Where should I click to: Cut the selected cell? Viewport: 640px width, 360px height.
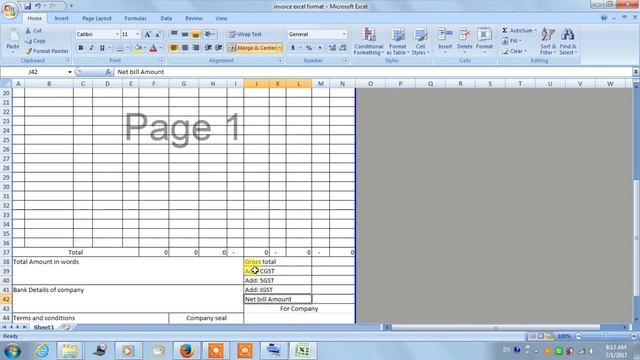pos(34,31)
